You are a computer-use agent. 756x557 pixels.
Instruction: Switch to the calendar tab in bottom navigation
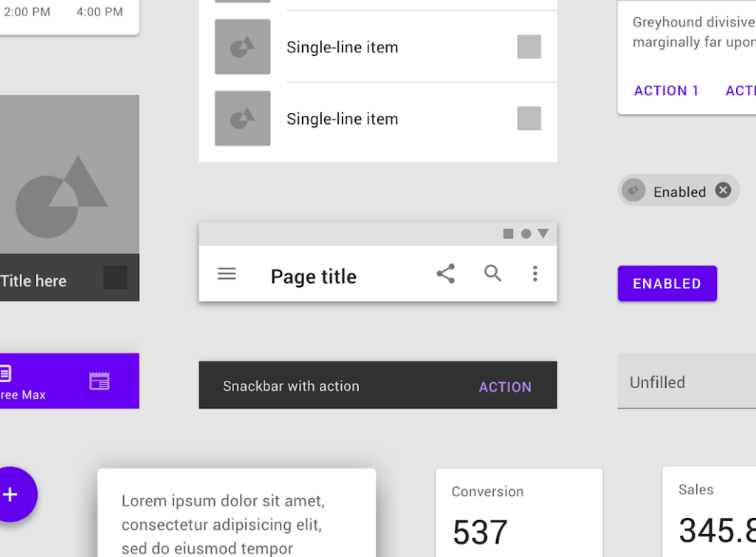click(98, 381)
